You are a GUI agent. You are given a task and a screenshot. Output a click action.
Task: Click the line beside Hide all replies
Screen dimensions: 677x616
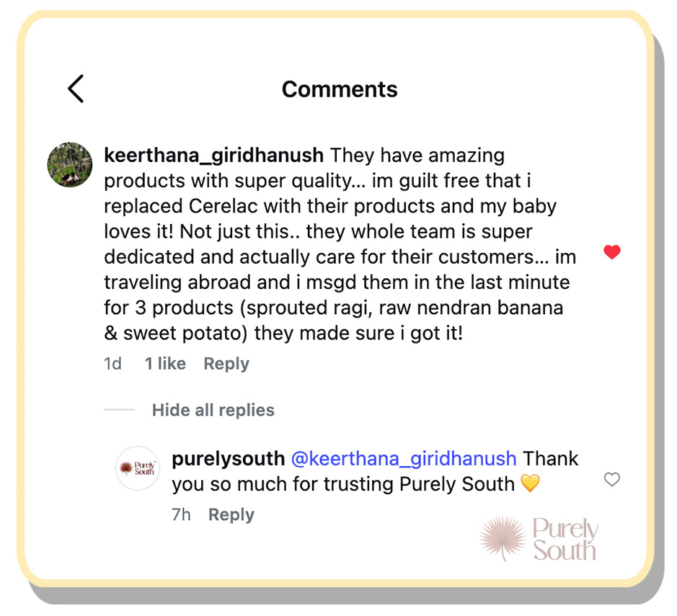119,410
